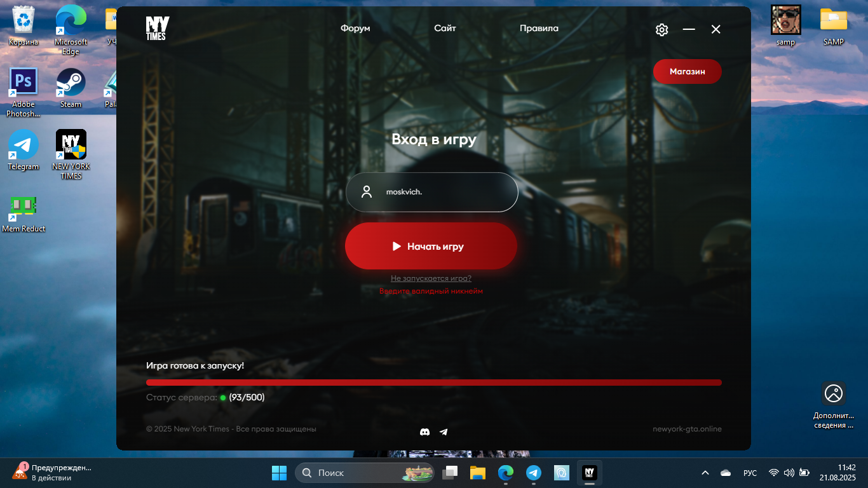Click the NY Times logo in launcher
This screenshot has width=868, height=488.
157,29
